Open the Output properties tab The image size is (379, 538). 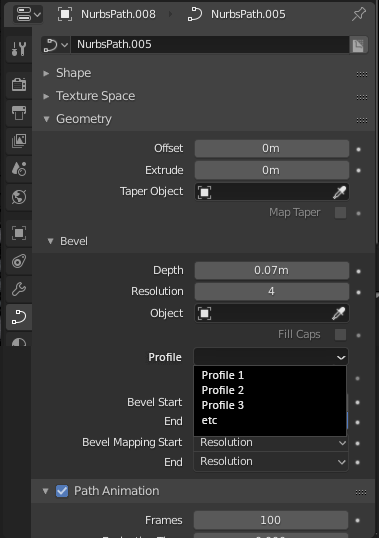tap(19, 113)
